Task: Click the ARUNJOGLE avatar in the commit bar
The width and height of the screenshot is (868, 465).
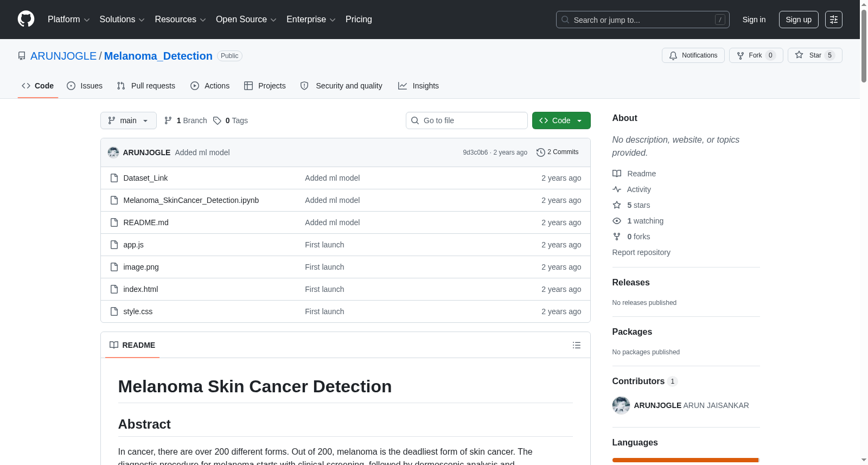Action: 113,152
